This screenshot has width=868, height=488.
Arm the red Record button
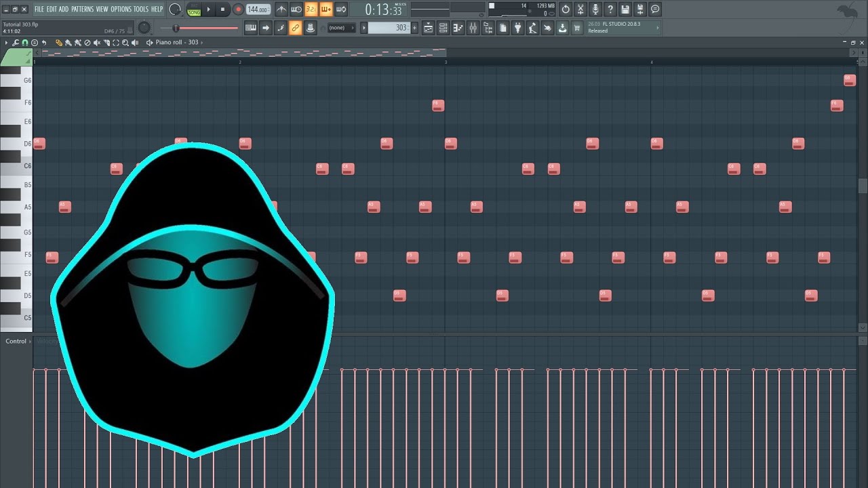point(238,9)
